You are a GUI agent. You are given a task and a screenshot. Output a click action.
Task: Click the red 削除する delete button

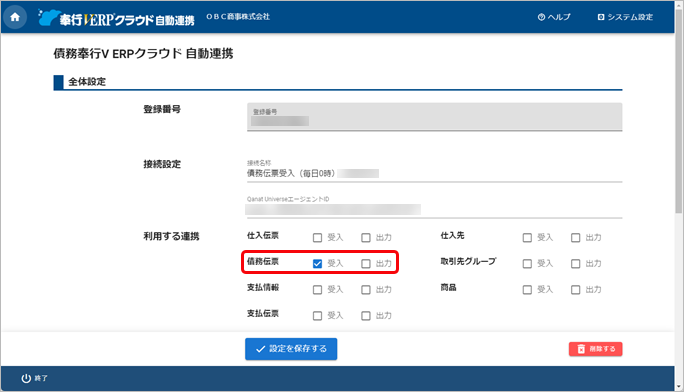[x=595, y=349]
